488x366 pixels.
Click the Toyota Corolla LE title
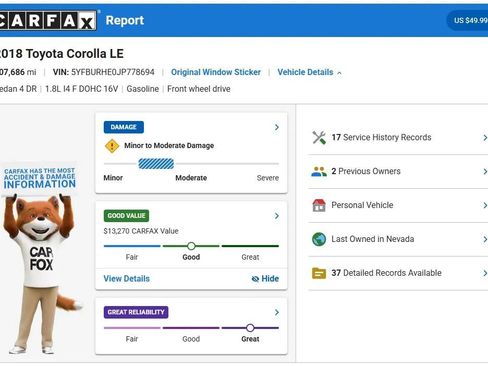(61, 54)
